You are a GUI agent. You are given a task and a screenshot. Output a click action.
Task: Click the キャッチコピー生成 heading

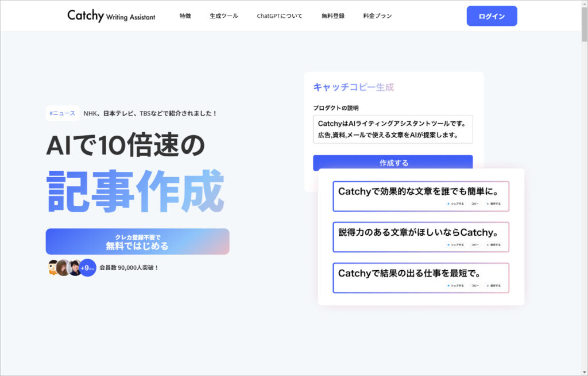point(353,87)
